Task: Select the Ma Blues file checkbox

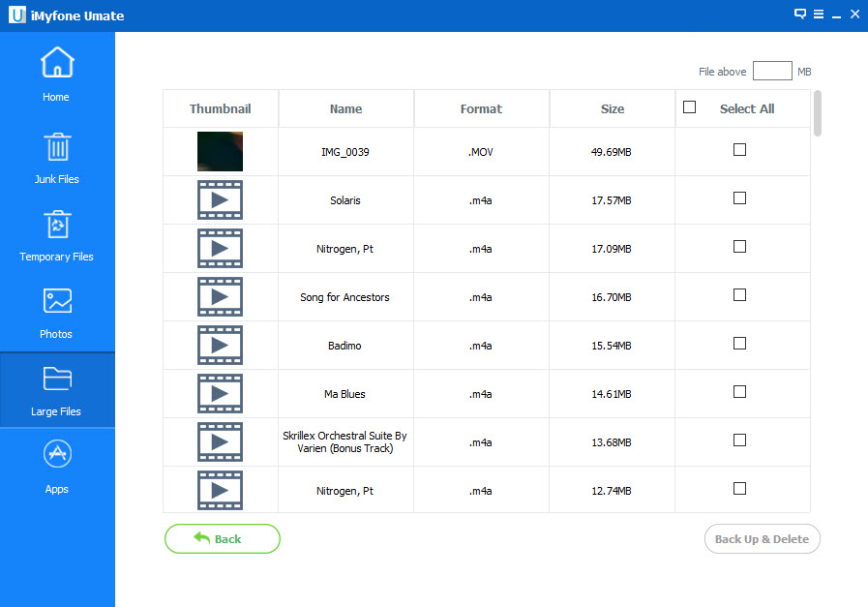Action: pyautogui.click(x=739, y=392)
